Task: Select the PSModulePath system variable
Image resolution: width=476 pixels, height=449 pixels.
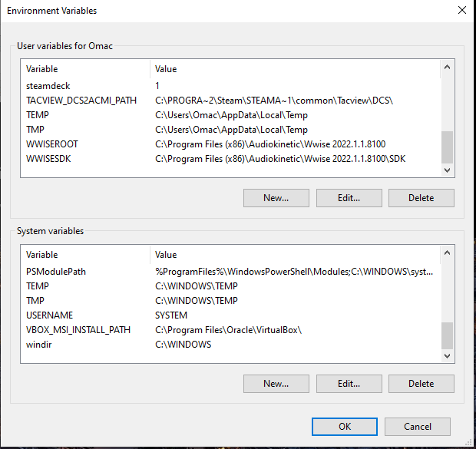Action: 58,271
